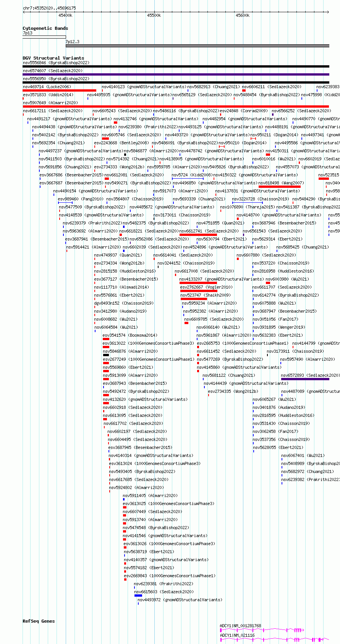Click the nsv4749937 (Quan2021) variant label
Viewport: 340px width, 644px height.
click(118, 255)
